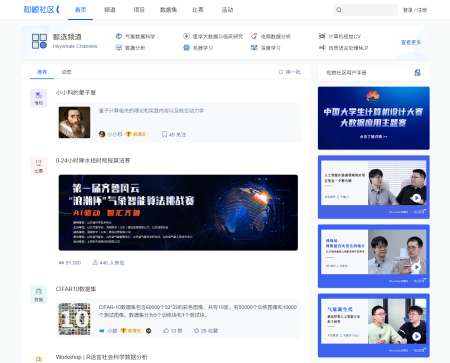Select the second feed tab beside 推荐

pyautogui.click(x=66, y=72)
